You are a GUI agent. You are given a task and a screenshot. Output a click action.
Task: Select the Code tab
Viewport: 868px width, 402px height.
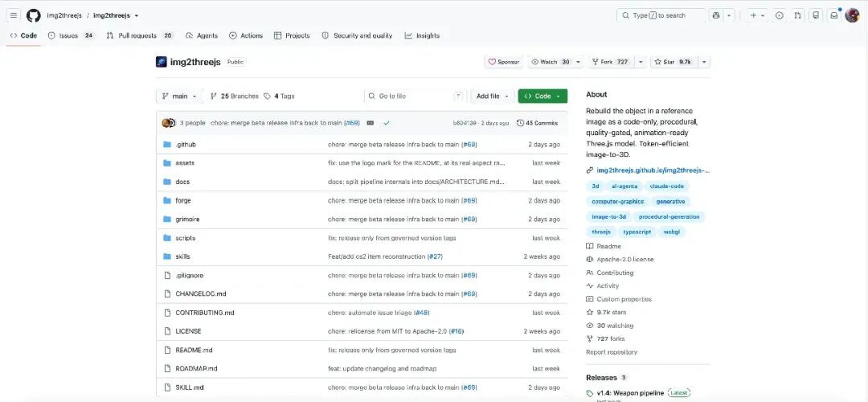point(23,35)
